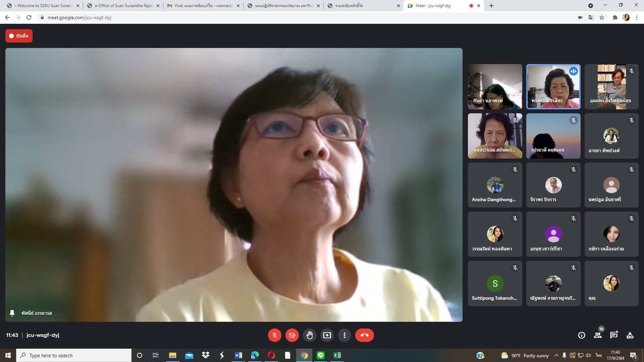Viewport: 644px width, 362px height.
Task: Show the participants list
Action: [x=598, y=335]
